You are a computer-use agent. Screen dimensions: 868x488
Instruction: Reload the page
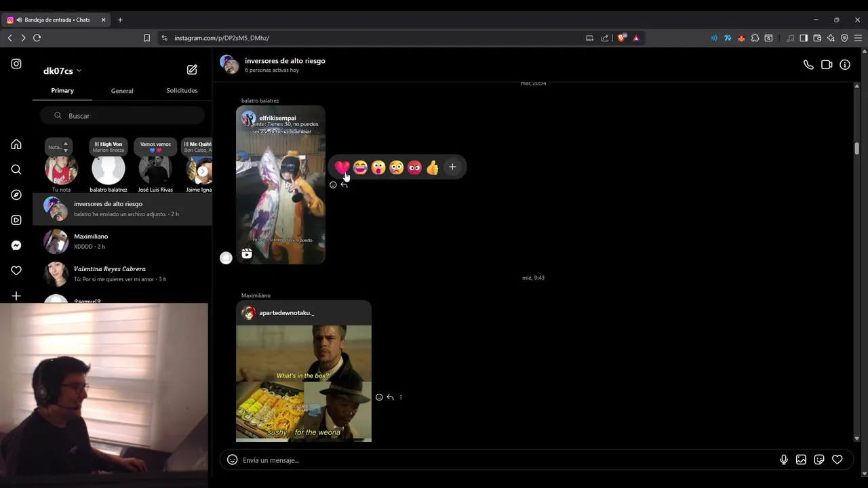tap(37, 38)
